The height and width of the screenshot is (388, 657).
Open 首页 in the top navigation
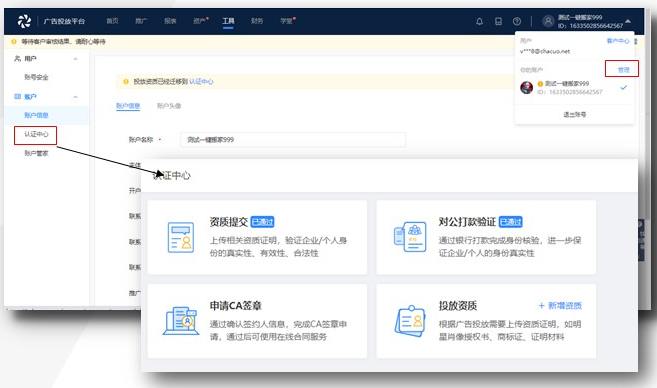112,21
